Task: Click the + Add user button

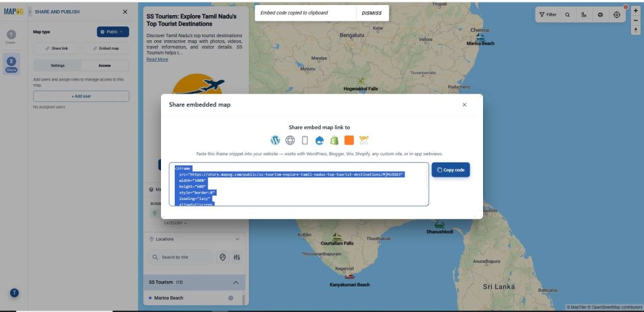Action: pyautogui.click(x=81, y=96)
